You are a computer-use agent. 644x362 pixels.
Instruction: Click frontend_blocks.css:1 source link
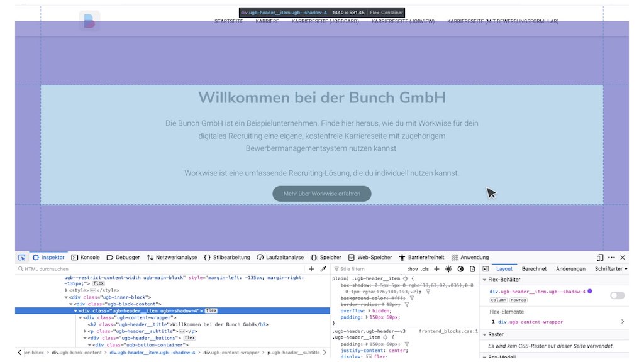[x=448, y=331]
